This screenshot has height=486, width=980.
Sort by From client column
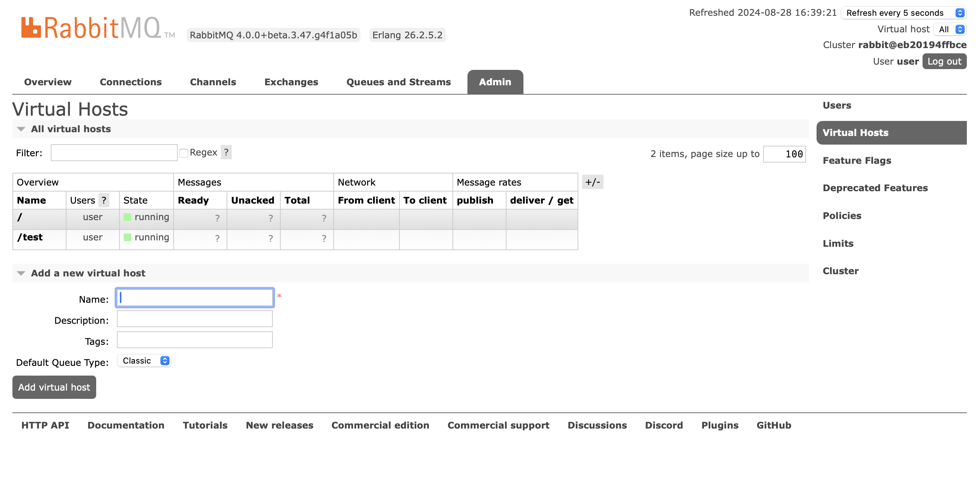click(x=366, y=201)
